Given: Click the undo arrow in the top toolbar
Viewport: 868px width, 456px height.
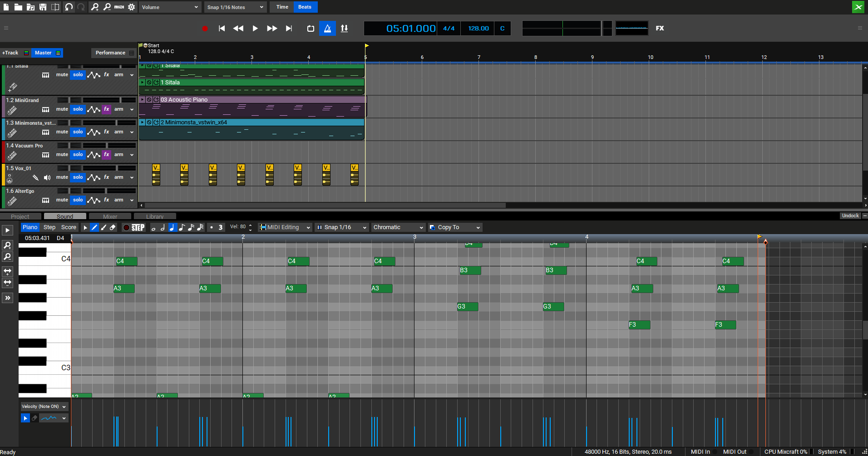Looking at the screenshot, I should (x=69, y=7).
